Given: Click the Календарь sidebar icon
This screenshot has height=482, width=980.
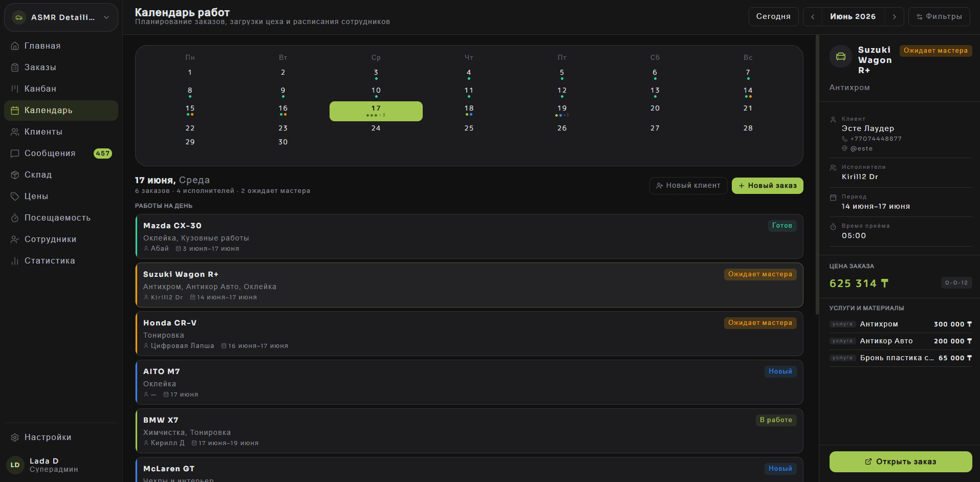Looking at the screenshot, I should click(x=15, y=111).
